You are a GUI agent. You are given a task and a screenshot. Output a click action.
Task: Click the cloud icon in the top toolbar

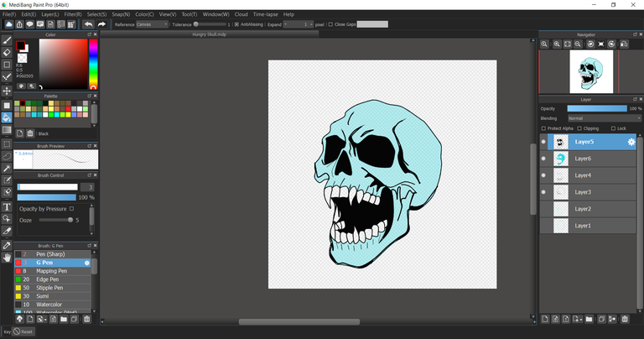tap(8, 24)
